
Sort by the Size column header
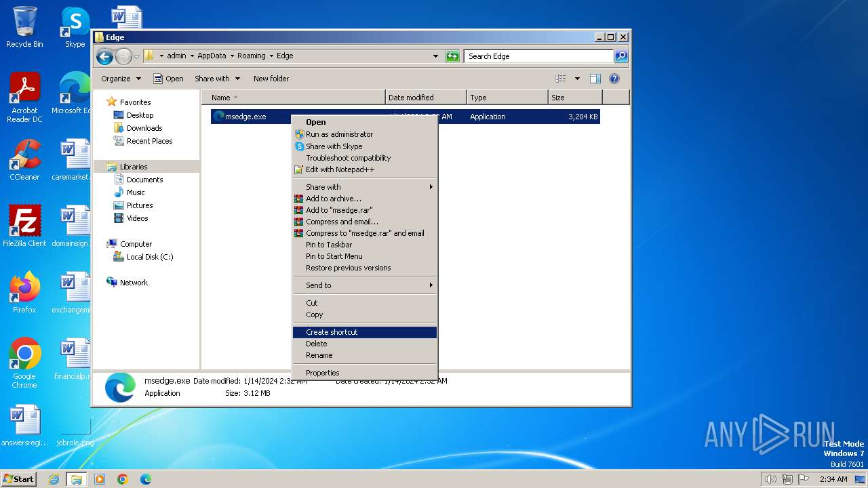575,98
